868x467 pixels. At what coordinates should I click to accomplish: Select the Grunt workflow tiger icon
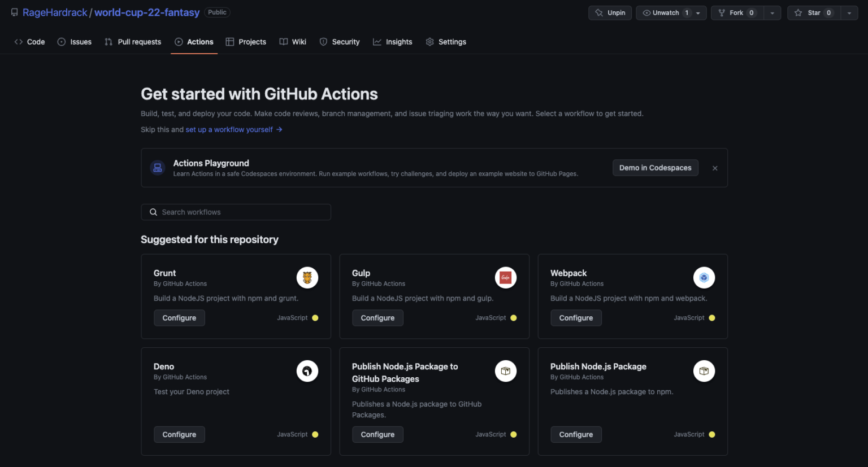click(307, 277)
